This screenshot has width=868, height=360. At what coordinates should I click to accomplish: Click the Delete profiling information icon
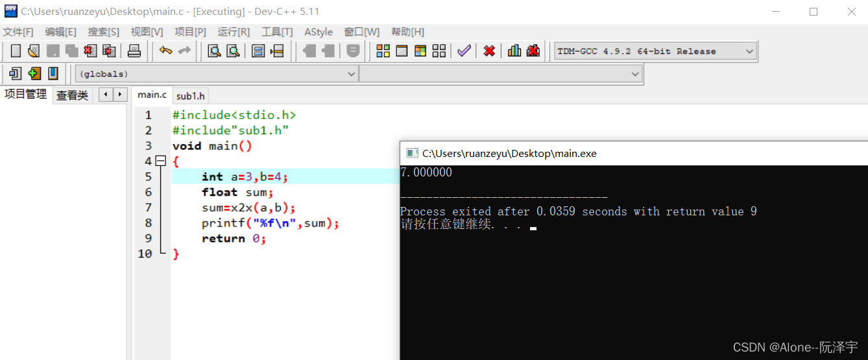pos(533,51)
